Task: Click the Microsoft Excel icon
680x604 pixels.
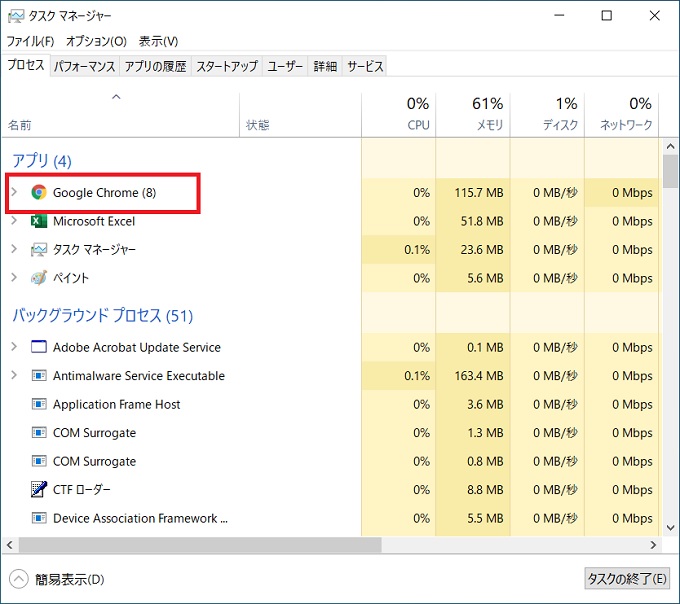Action: pyautogui.click(x=39, y=221)
